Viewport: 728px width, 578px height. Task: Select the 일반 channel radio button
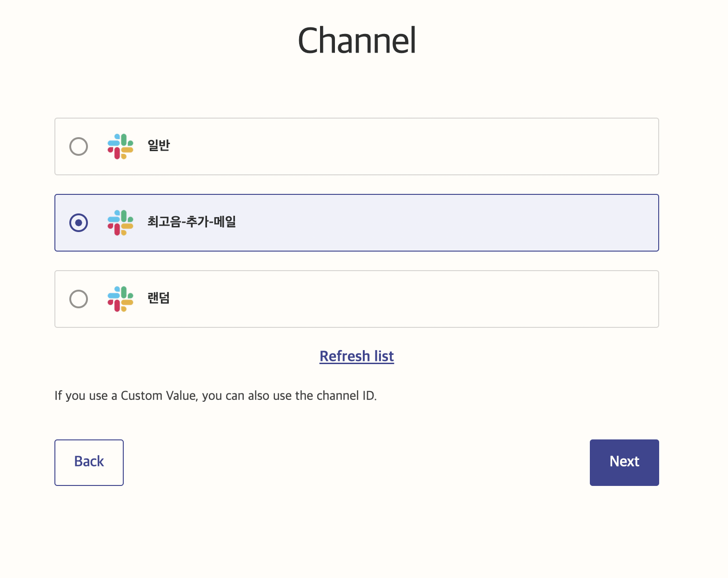pyautogui.click(x=79, y=146)
